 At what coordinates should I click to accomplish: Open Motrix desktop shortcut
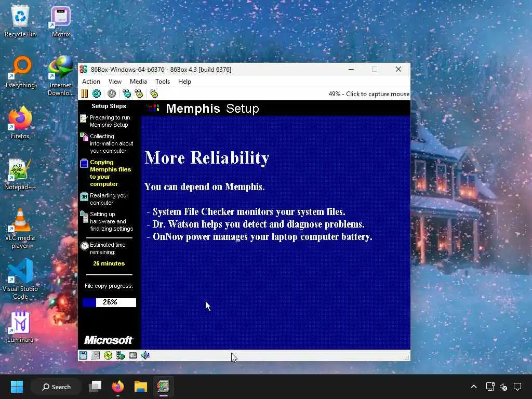(61, 22)
